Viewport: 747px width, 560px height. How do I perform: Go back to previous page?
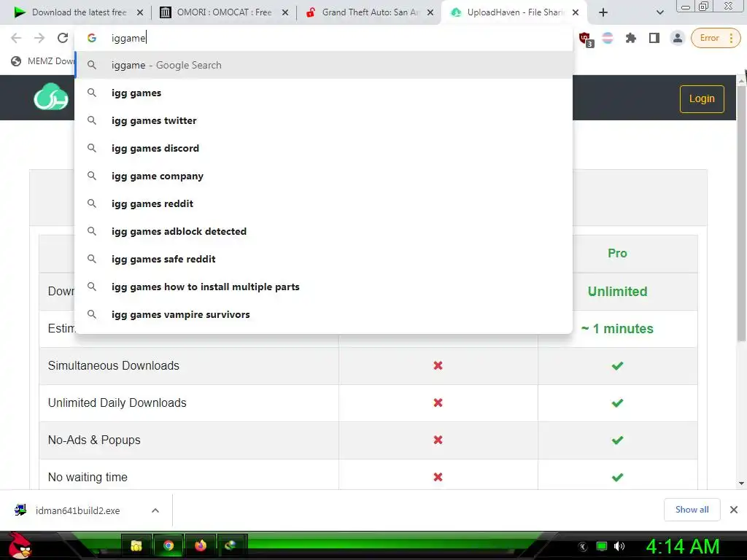point(16,38)
